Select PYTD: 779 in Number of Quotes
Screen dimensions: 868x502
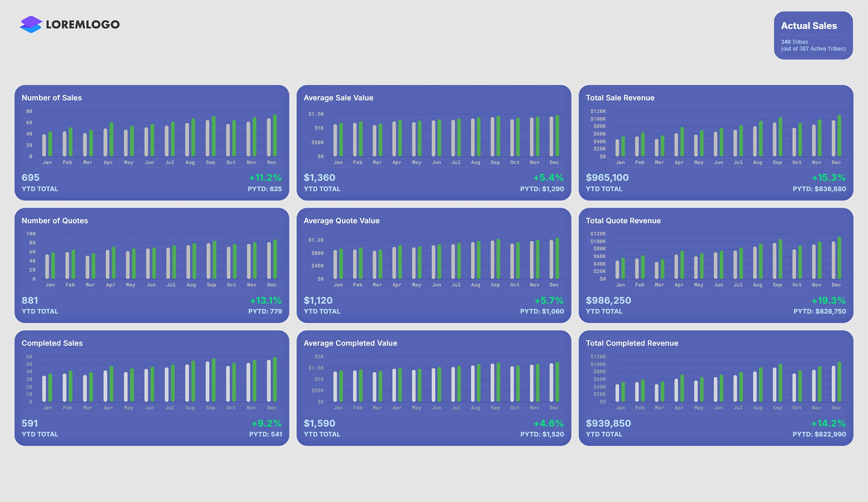point(265,311)
